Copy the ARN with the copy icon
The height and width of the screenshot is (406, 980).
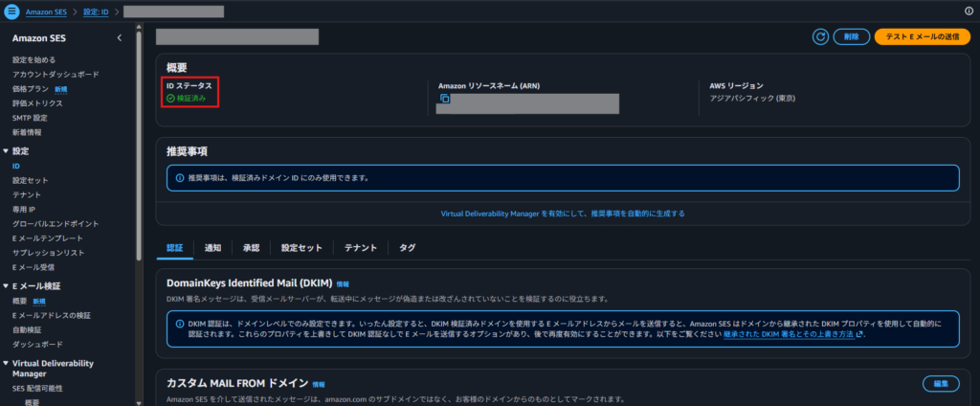(444, 99)
